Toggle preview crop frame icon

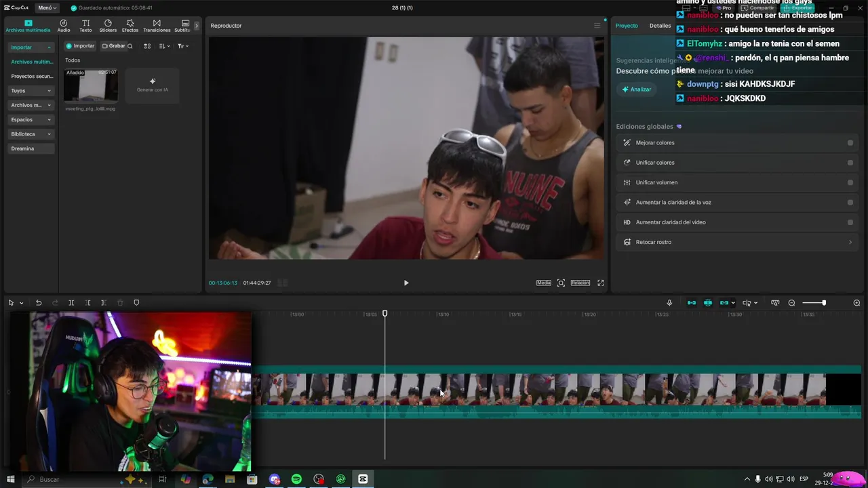pos(561,283)
